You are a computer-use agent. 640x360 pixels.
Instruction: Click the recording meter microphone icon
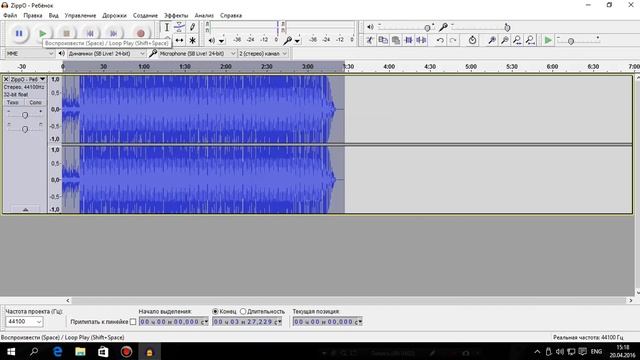[x=287, y=40]
